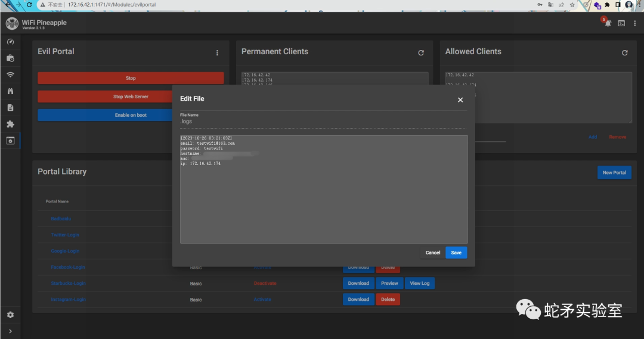Click browser back arrow
Image resolution: width=644 pixels, height=339 pixels.
8,5
